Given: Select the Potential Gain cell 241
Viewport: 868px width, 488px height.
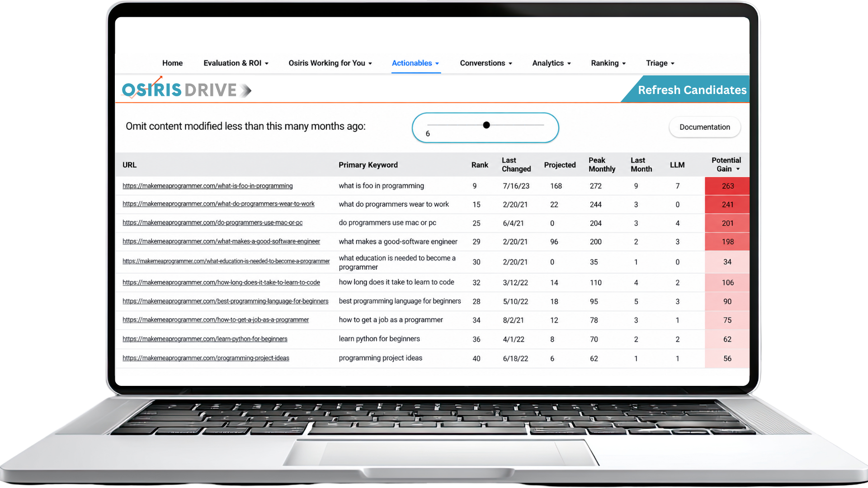Looking at the screenshot, I should pyautogui.click(x=727, y=205).
